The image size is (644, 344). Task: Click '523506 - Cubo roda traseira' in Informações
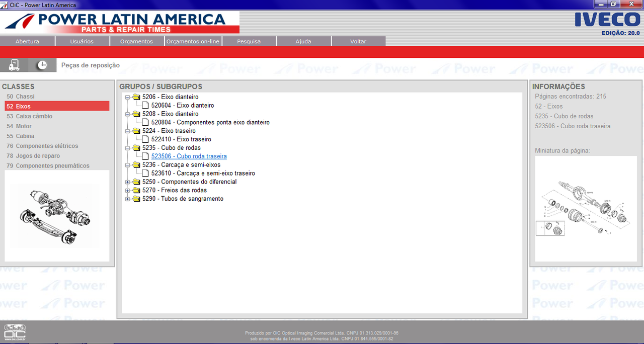point(573,126)
